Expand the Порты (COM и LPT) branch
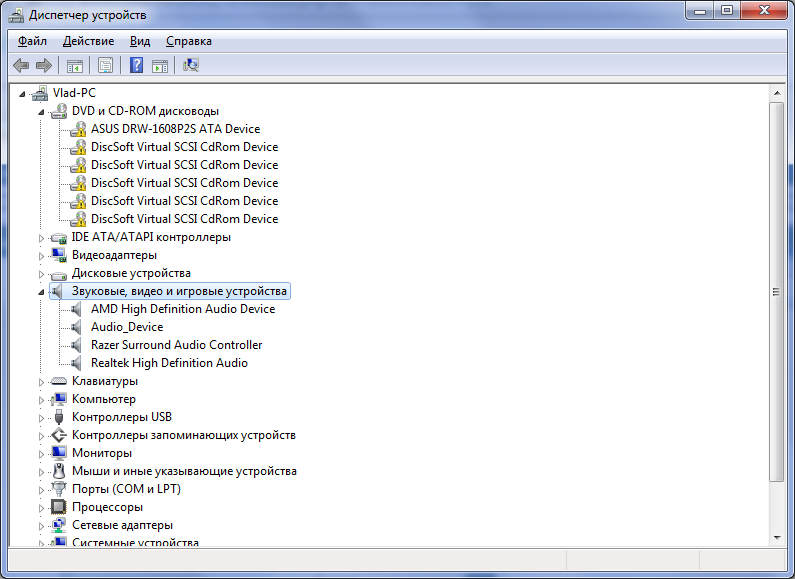The height and width of the screenshot is (579, 795). click(42, 490)
